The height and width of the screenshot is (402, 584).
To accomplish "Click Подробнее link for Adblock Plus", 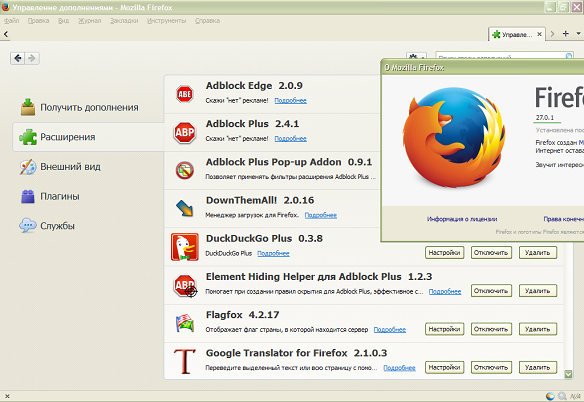I will point(291,139).
